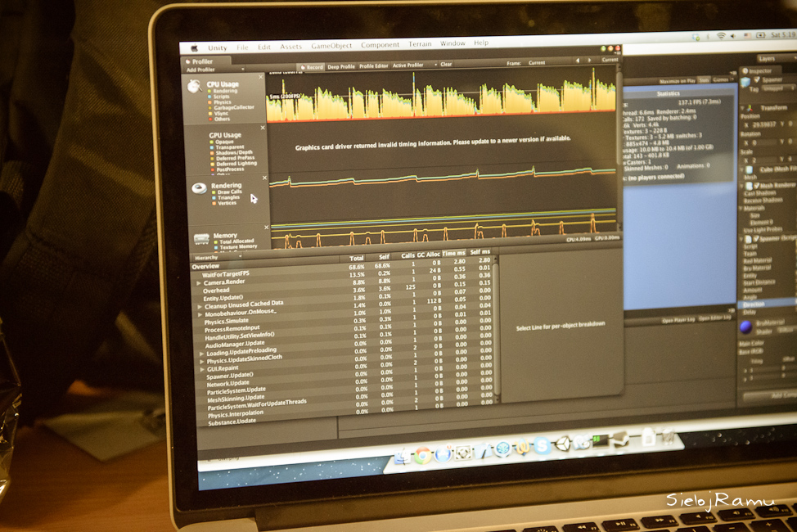Click the Draw Calls color swatch

(214, 192)
